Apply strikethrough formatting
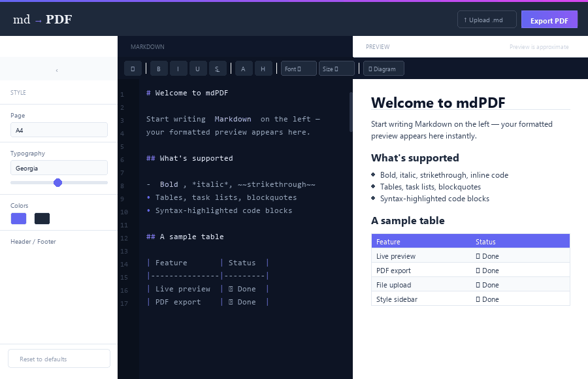 pos(217,68)
